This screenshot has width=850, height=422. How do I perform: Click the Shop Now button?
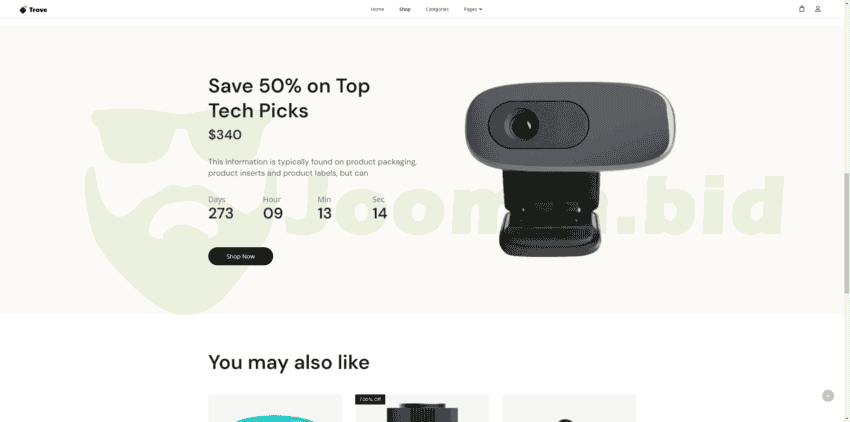(241, 257)
